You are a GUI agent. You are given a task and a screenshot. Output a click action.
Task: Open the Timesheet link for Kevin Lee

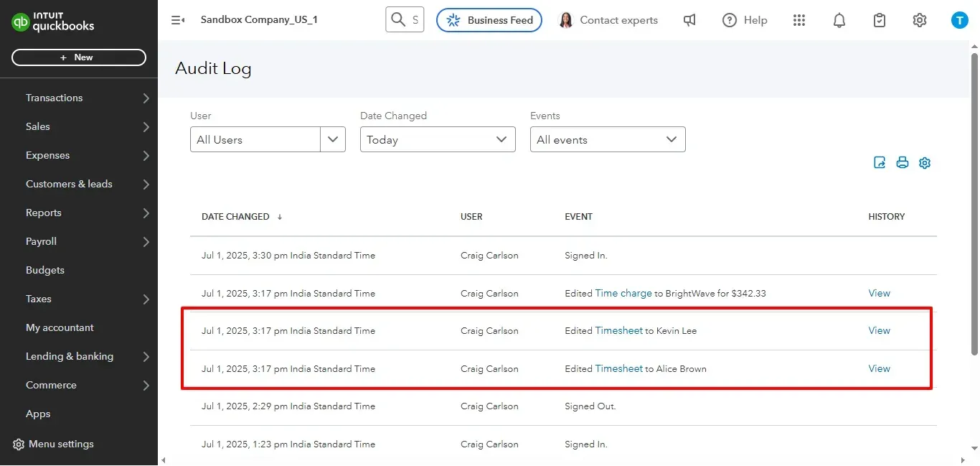point(619,330)
